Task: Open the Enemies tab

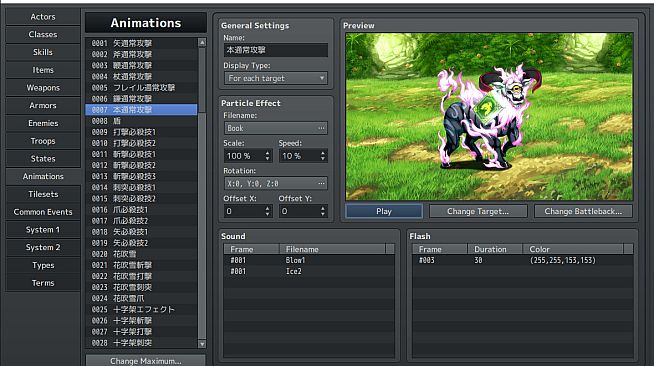Action: 43,123
